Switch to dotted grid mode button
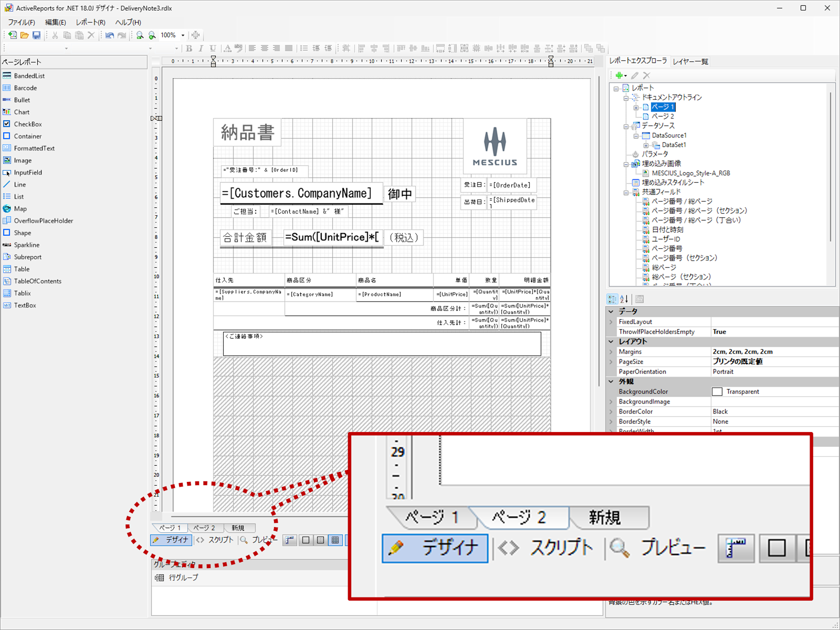This screenshot has width=840, height=630. (320, 540)
